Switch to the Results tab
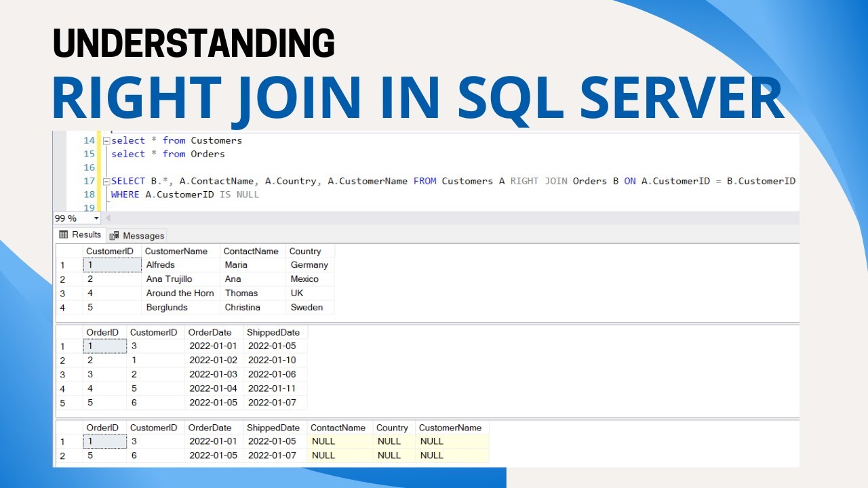The height and width of the screenshot is (488, 868). click(80, 235)
